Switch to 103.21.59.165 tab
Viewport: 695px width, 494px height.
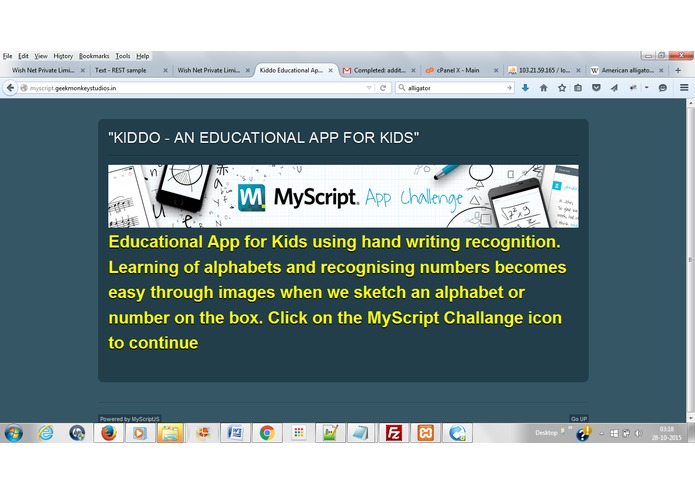click(544, 70)
